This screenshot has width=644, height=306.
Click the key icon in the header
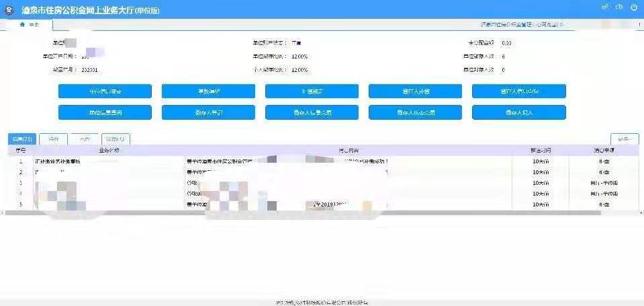pyautogui.click(x=605, y=7)
